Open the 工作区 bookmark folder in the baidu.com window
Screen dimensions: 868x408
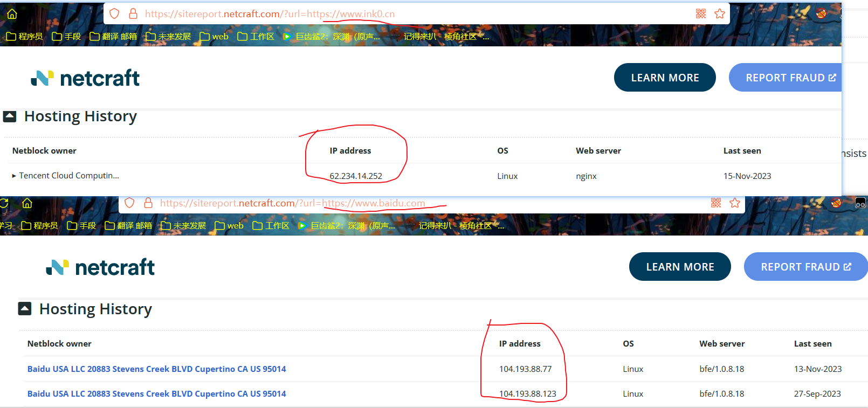pos(271,225)
